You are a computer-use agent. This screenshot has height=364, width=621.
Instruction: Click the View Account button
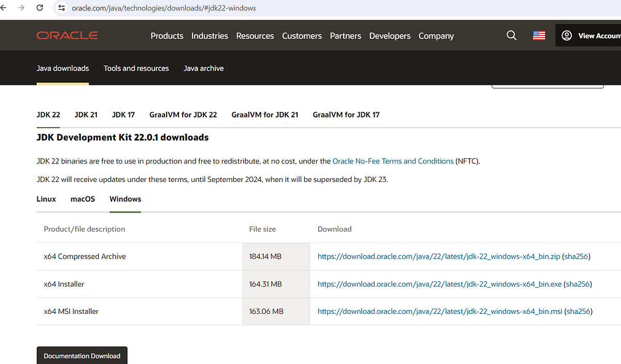pyautogui.click(x=588, y=36)
